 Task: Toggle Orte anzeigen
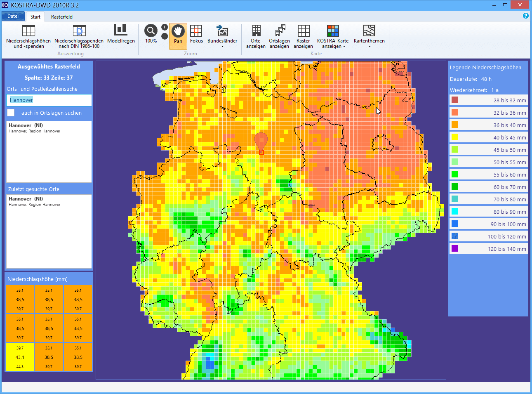[256, 36]
